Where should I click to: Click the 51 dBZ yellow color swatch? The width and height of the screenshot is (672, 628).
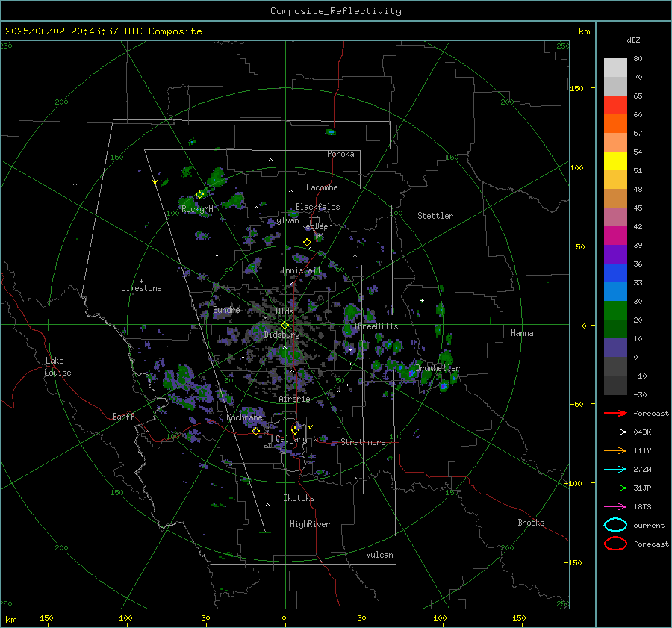615,161
